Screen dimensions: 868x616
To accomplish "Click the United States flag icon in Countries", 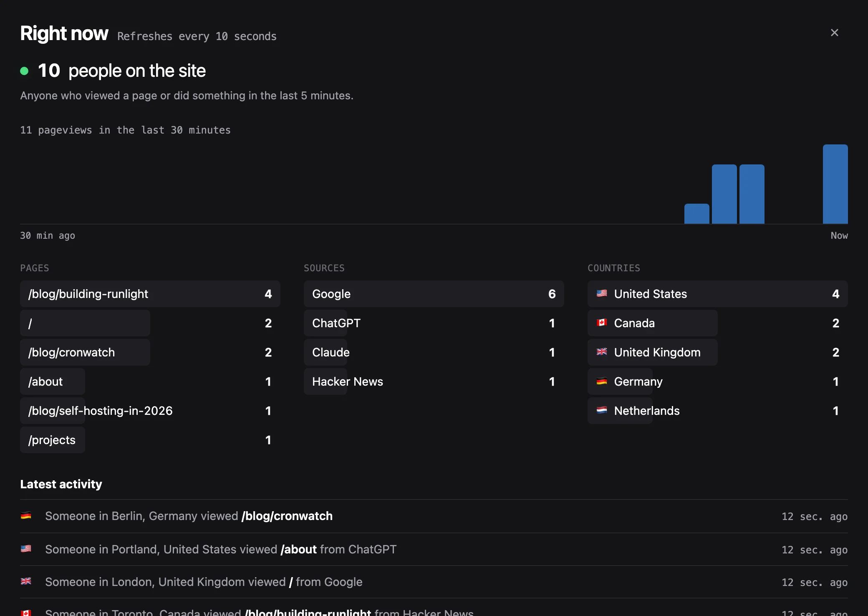I will pos(601,293).
